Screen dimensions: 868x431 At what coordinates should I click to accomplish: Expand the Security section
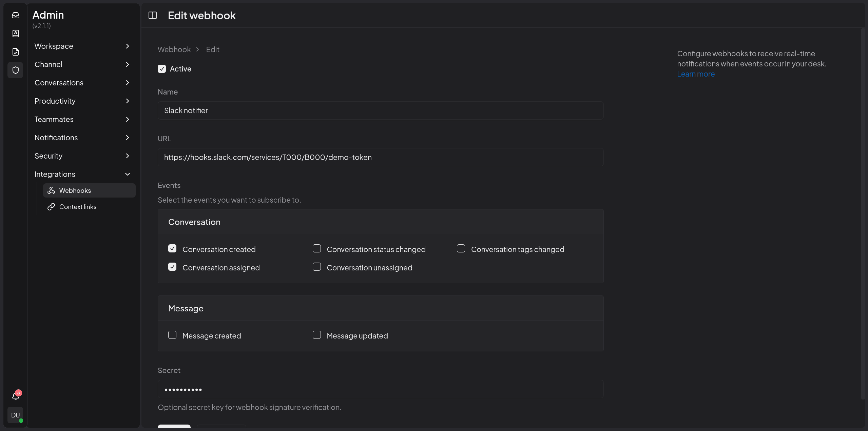[x=82, y=156]
